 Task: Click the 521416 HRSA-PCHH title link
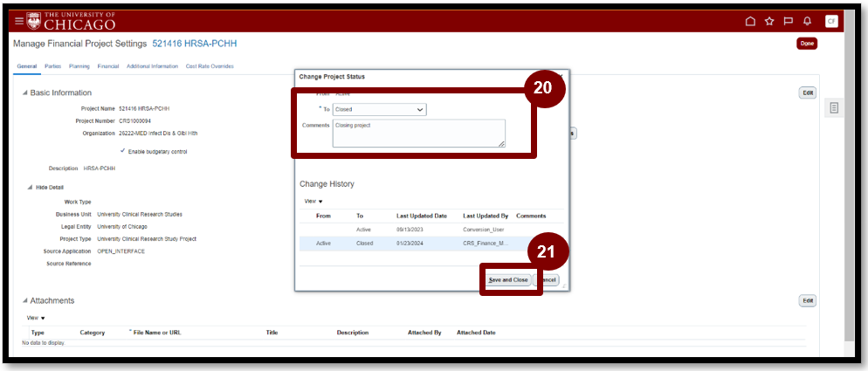point(195,43)
